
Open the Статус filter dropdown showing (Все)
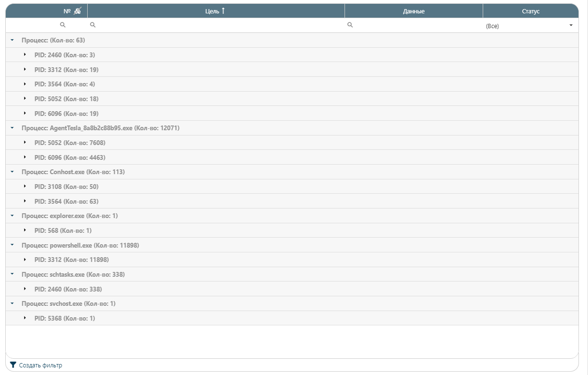click(530, 26)
